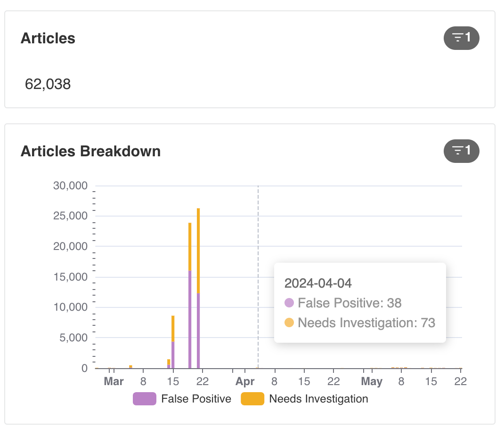Click the Articles total count 62,038

click(48, 84)
